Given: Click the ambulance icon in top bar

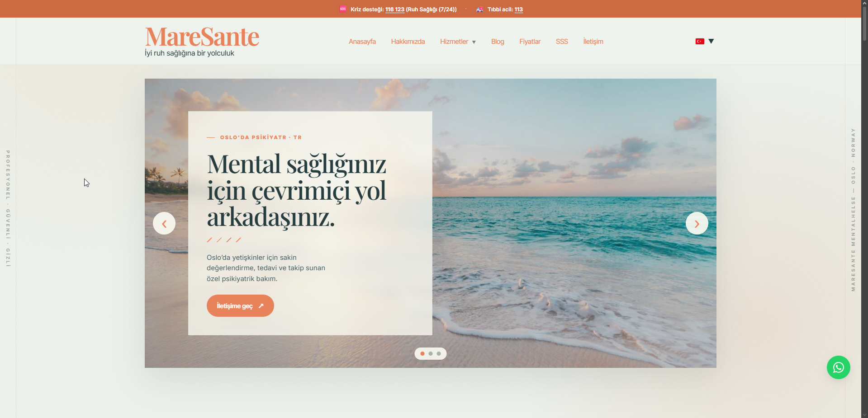Looking at the screenshot, I should tap(479, 9).
